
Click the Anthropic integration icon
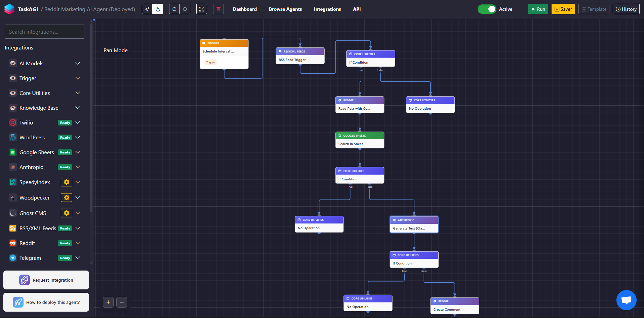point(13,167)
